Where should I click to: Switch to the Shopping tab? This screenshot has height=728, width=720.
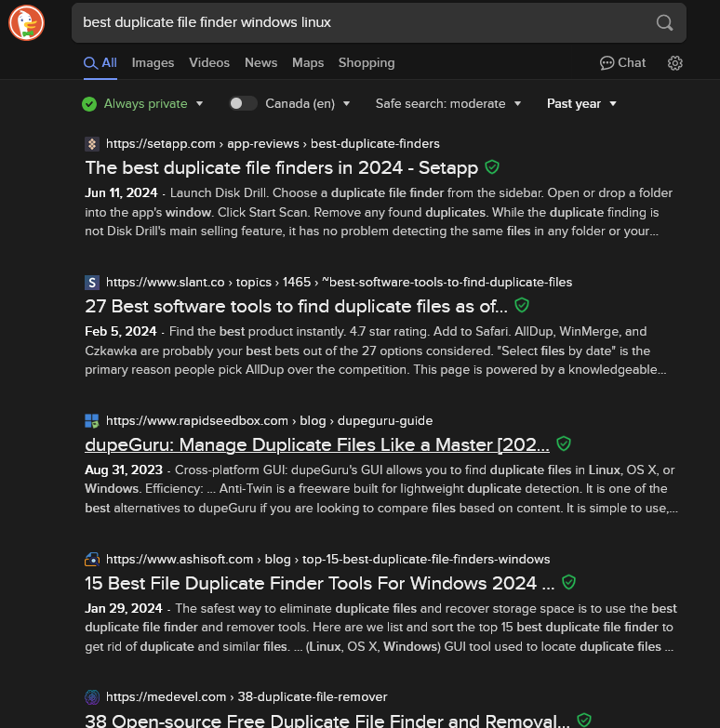point(367,63)
